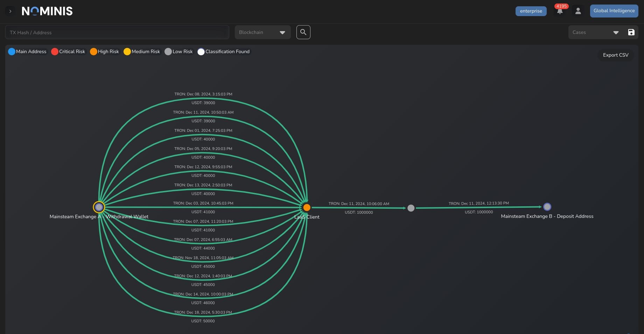The height and width of the screenshot is (334, 644).
Task: Click the enterprise badge
Action: [531, 11]
